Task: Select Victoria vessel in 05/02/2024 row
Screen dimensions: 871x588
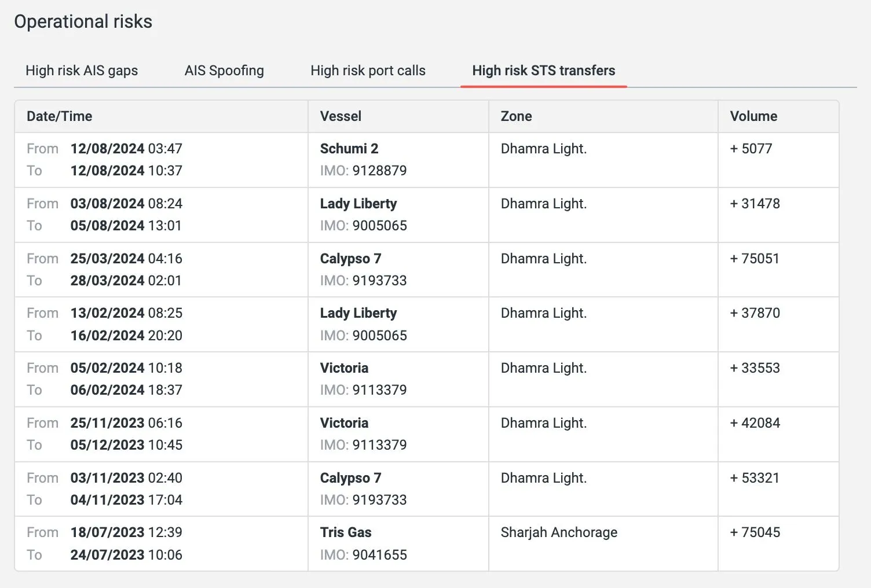Action: (344, 368)
